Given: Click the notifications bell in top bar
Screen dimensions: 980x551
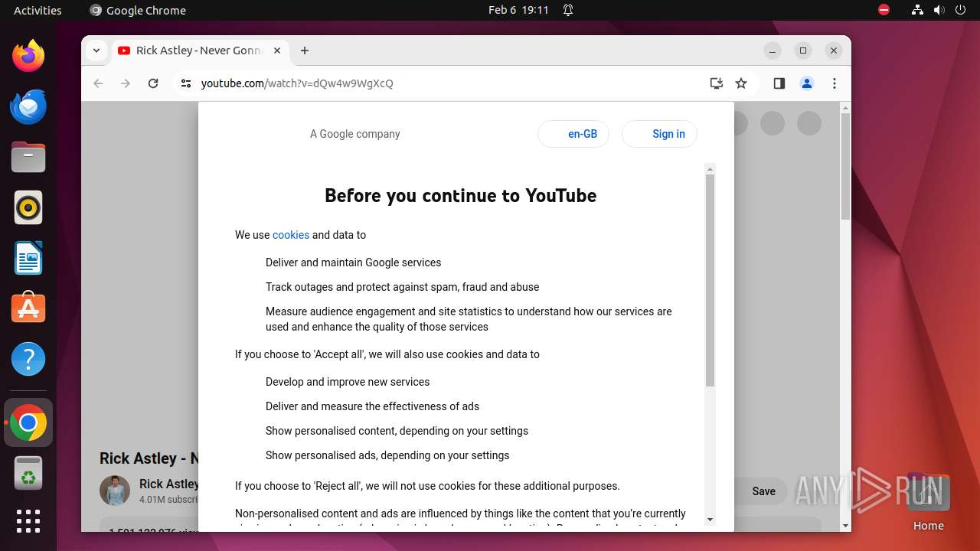Looking at the screenshot, I should [568, 10].
